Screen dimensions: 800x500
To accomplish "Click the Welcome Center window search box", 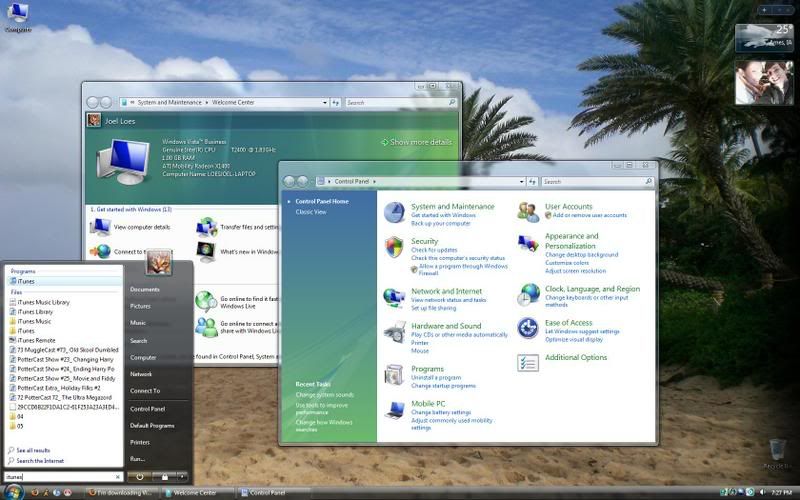I will (401, 103).
